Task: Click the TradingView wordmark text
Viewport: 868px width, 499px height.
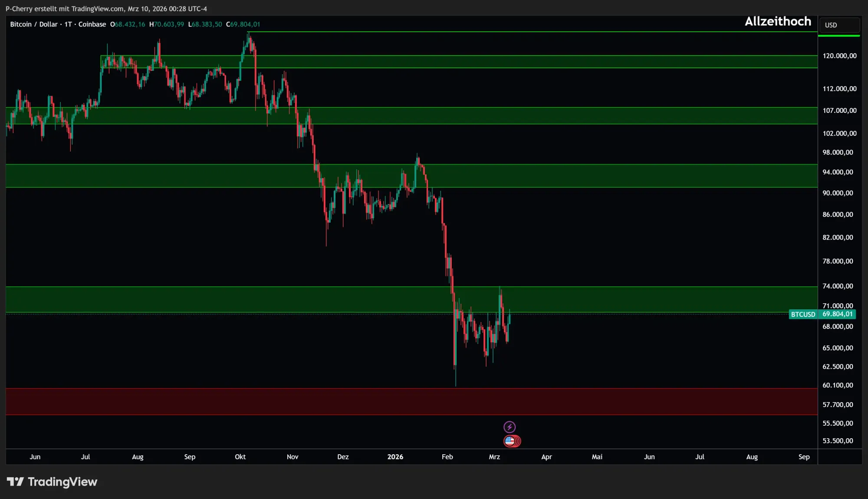Action: (62, 482)
